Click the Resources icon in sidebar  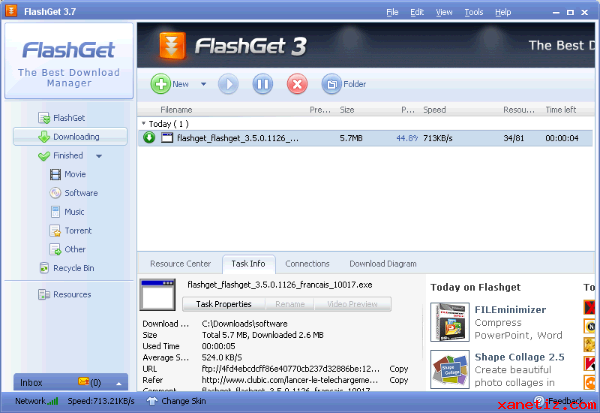click(44, 294)
